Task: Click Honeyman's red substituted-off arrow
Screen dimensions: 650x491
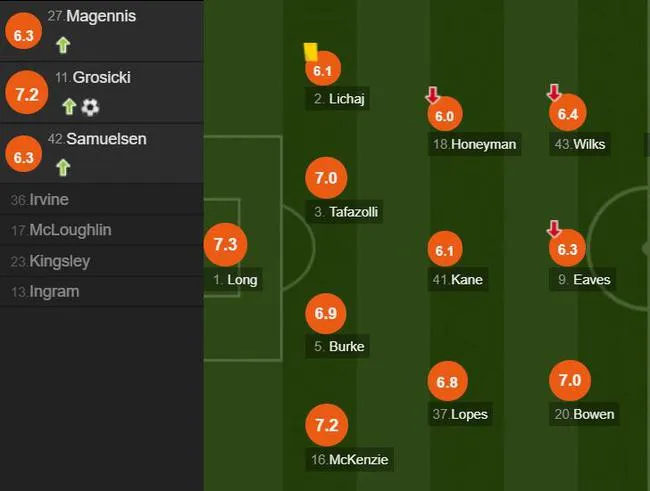Action: [x=432, y=95]
